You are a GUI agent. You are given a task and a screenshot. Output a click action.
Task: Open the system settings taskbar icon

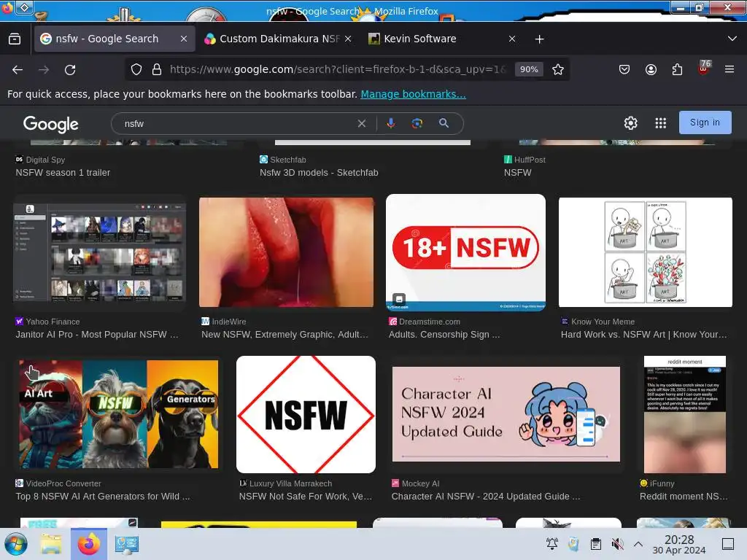127,544
